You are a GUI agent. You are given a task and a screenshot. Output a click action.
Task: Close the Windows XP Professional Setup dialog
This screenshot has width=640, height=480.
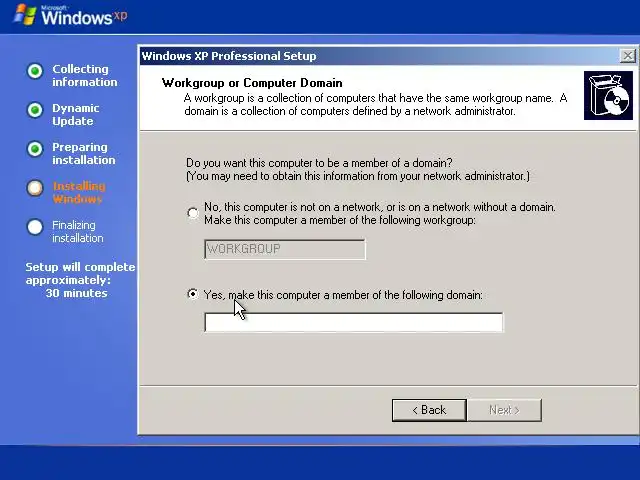[627, 56]
